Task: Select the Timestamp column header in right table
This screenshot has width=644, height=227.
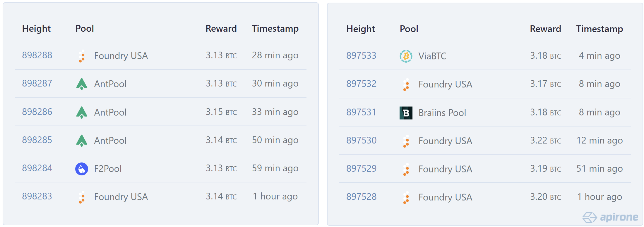Action: point(599,29)
